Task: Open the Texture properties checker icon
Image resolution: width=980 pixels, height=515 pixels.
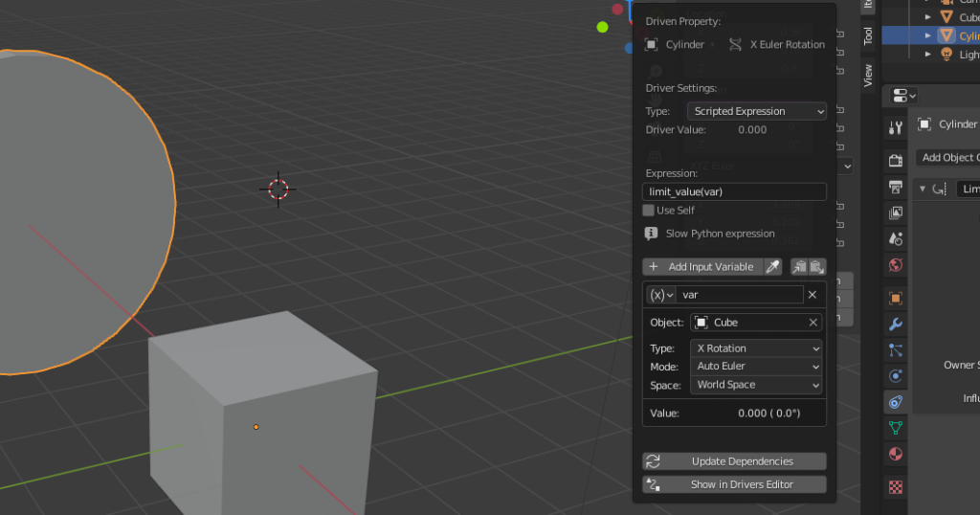Action: (896, 486)
